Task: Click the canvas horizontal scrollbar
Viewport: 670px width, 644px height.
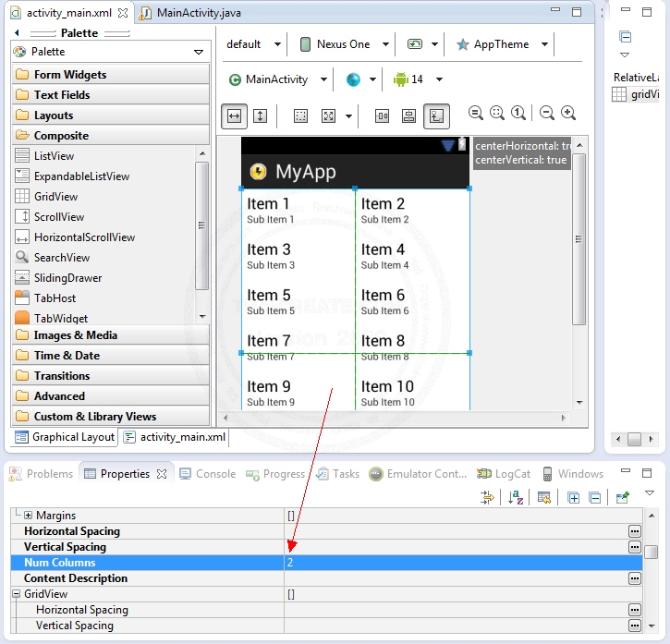Action: click(396, 419)
